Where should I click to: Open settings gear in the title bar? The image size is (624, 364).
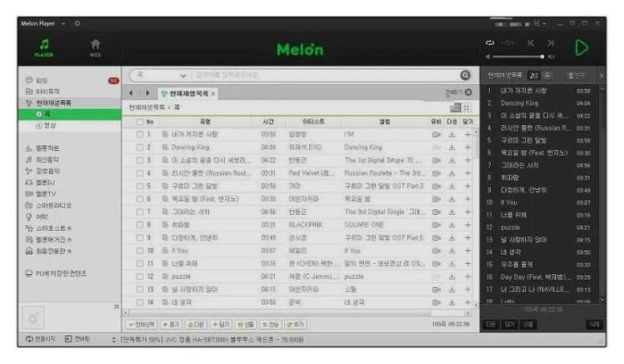click(77, 23)
